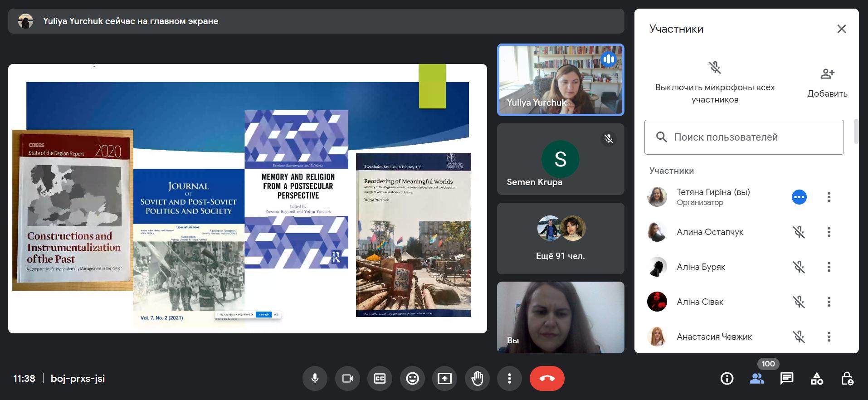Click the Добавить label
868x400 pixels.
tap(827, 94)
